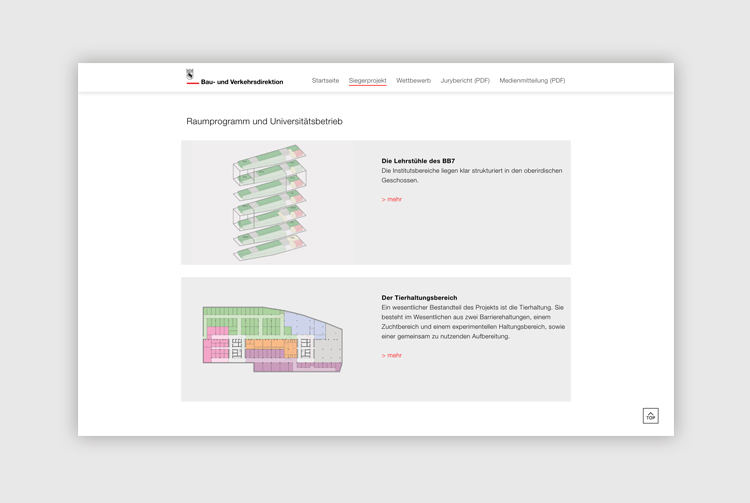Select the Siegerprojekt nav item
The height and width of the screenshot is (503, 750).
[x=367, y=80]
